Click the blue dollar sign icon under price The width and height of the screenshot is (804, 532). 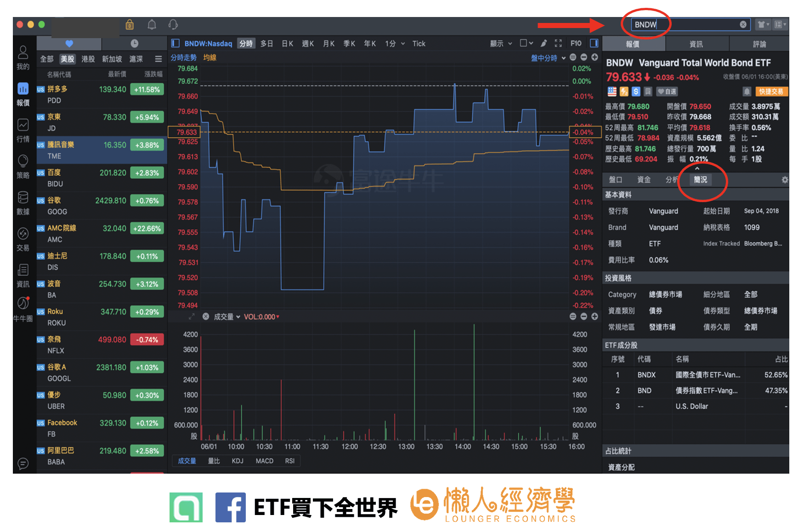pyautogui.click(x=636, y=91)
